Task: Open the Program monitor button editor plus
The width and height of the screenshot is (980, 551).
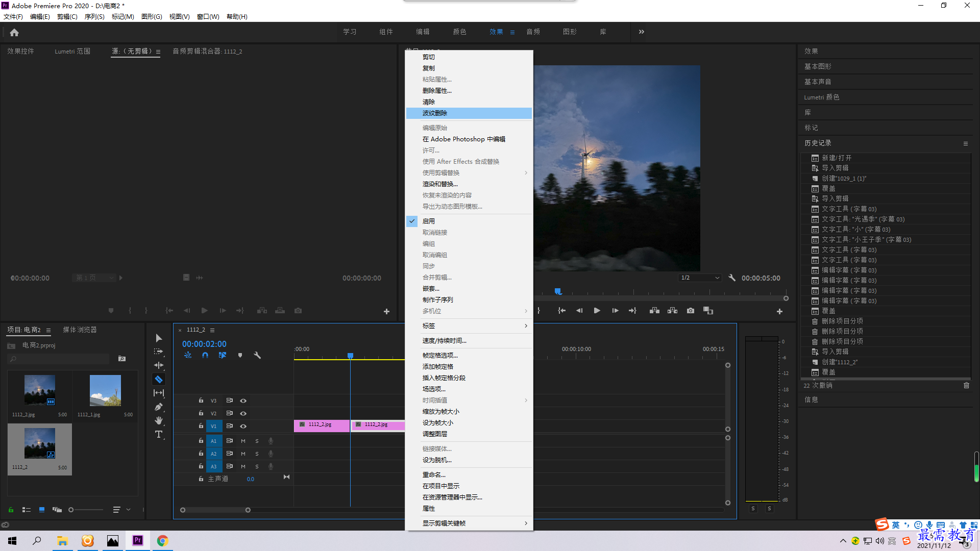Action: pyautogui.click(x=779, y=311)
